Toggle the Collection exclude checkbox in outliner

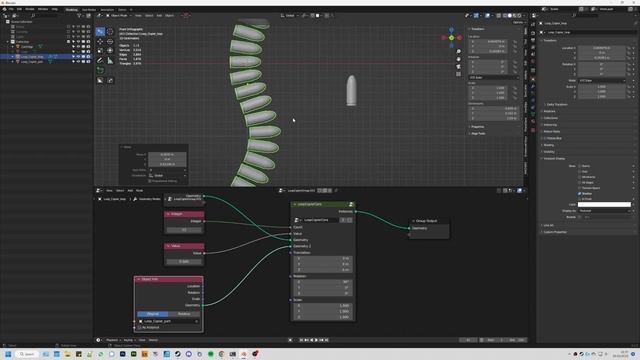click(x=69, y=42)
